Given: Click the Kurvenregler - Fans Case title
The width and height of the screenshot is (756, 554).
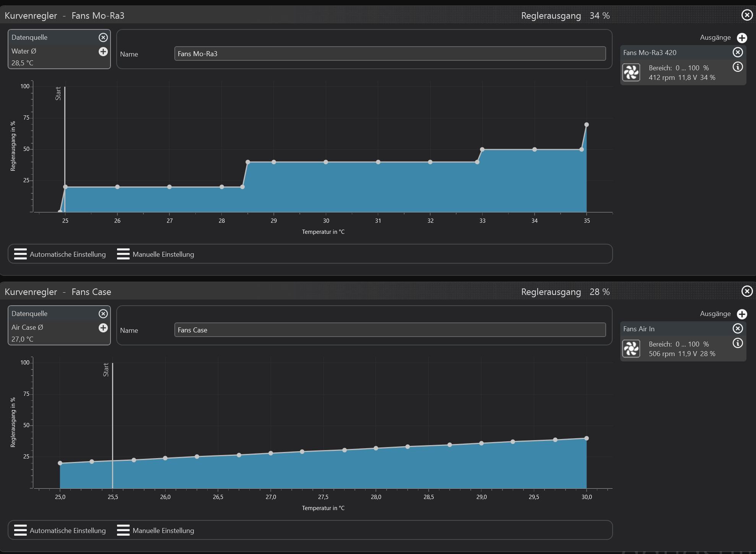Looking at the screenshot, I should click(x=58, y=292).
